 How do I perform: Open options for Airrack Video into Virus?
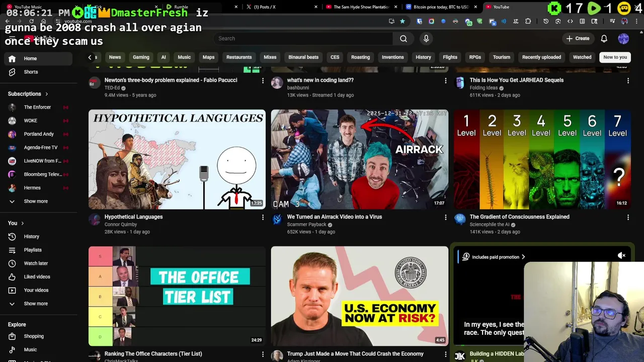point(445,217)
